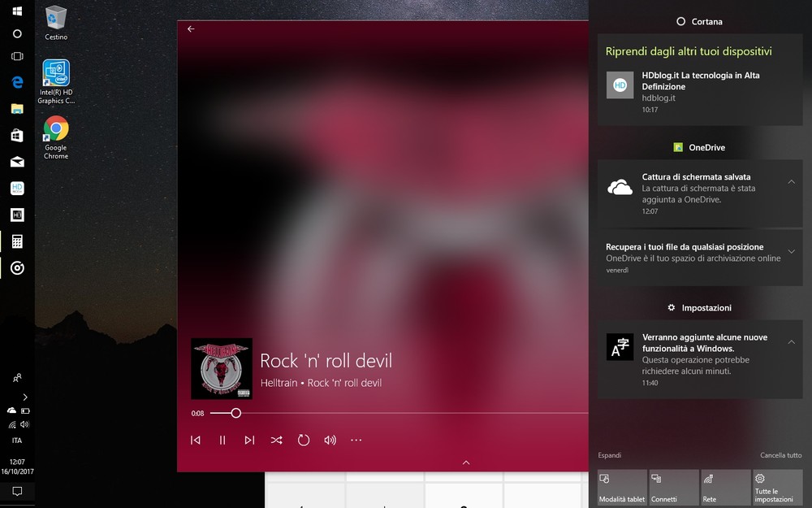
Task: Click Cancella tutto to clear notifications
Action: point(780,455)
